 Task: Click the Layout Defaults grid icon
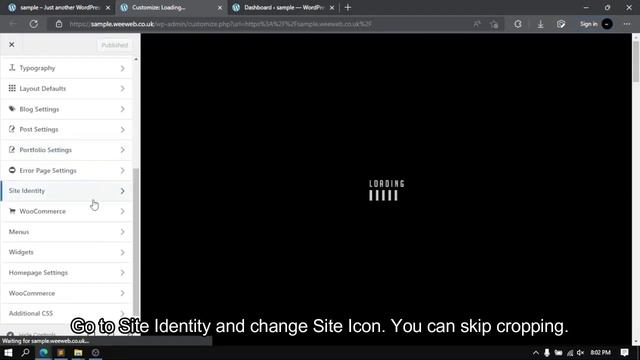coord(12,88)
